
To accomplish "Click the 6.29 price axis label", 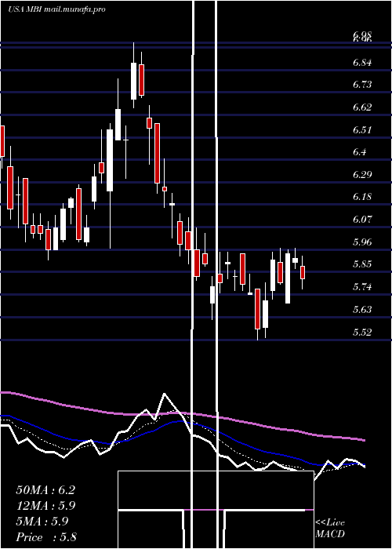I will (362, 174).
